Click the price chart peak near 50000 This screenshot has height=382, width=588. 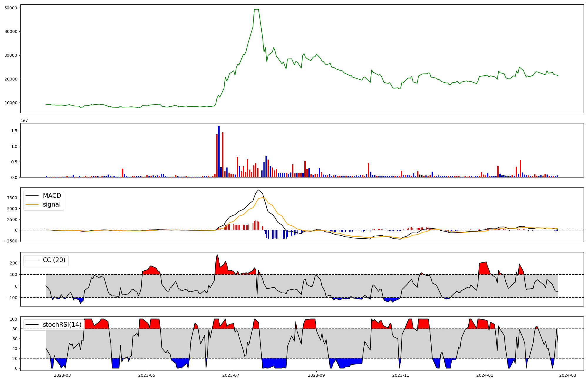(256, 10)
